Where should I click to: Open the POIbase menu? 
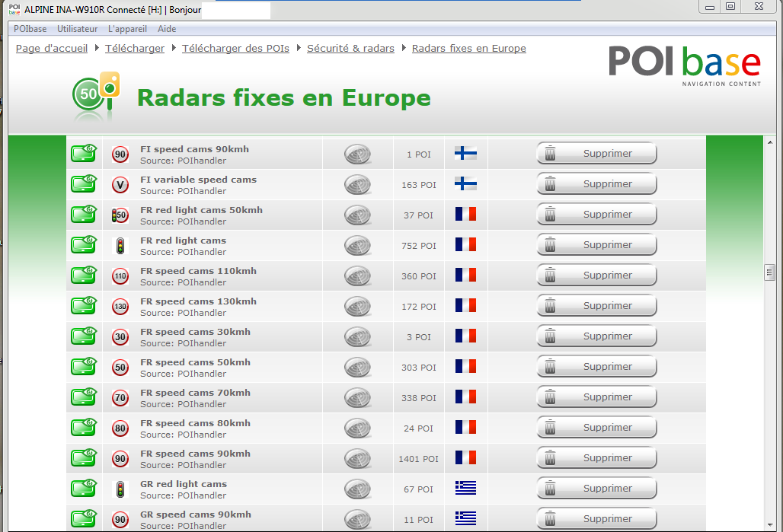(x=30, y=29)
